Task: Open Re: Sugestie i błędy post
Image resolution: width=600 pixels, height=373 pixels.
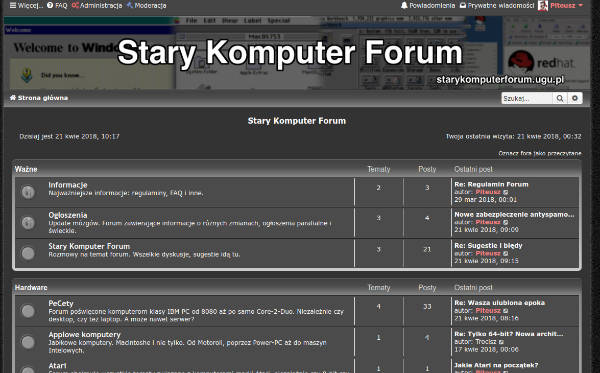Action: [x=488, y=246]
